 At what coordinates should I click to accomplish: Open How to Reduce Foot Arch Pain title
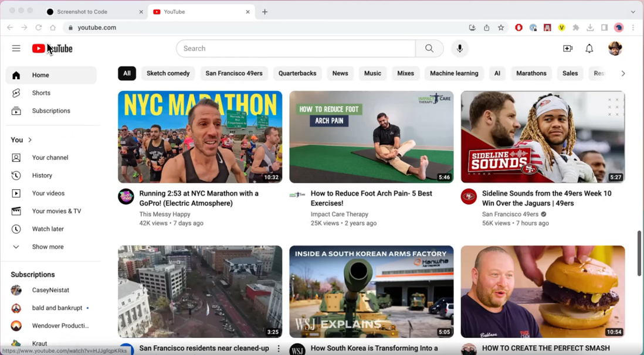[371, 198]
